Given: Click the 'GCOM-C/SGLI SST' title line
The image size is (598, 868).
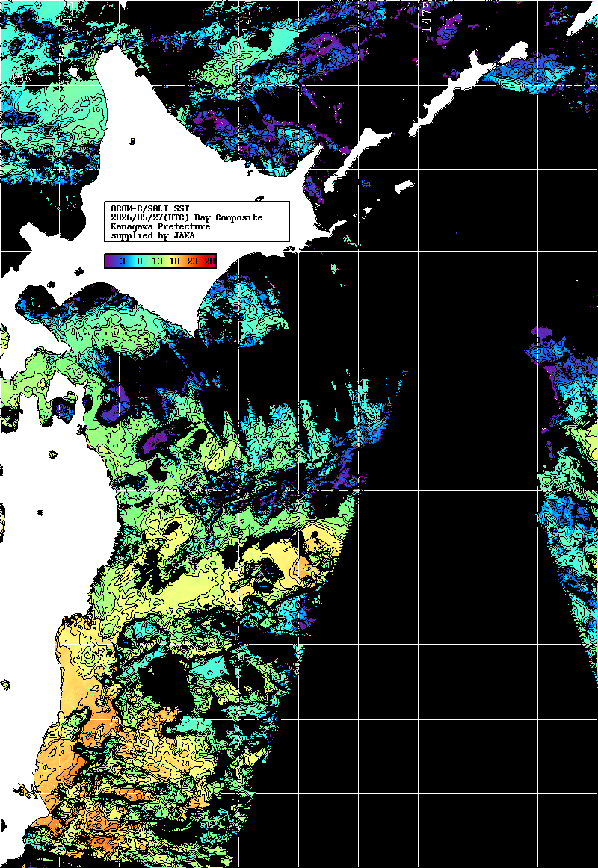Looking at the screenshot, I should click(150, 208).
